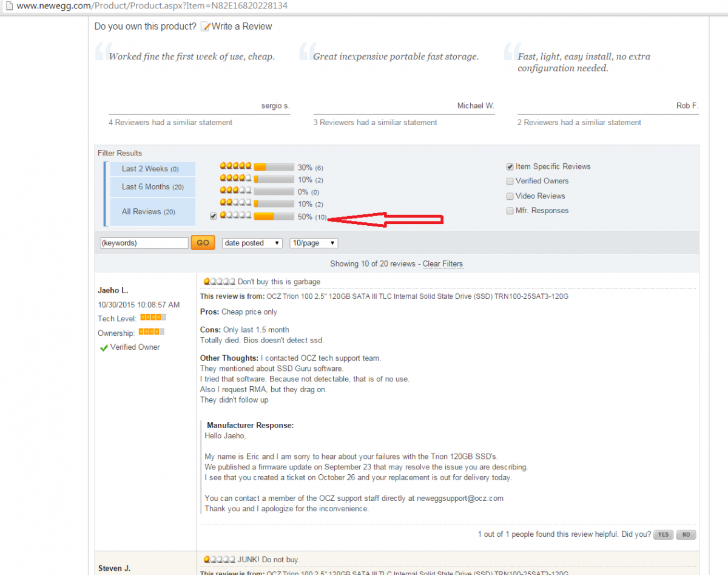The width and height of the screenshot is (728, 575).
Task: Enable the Verified Owners checkbox
Action: pos(510,181)
